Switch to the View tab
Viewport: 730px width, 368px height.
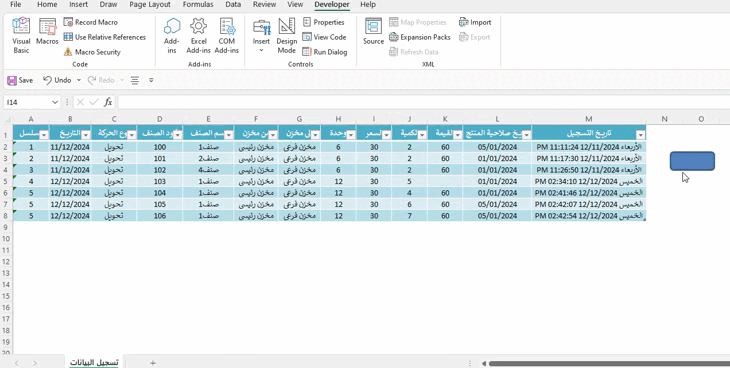(x=295, y=5)
